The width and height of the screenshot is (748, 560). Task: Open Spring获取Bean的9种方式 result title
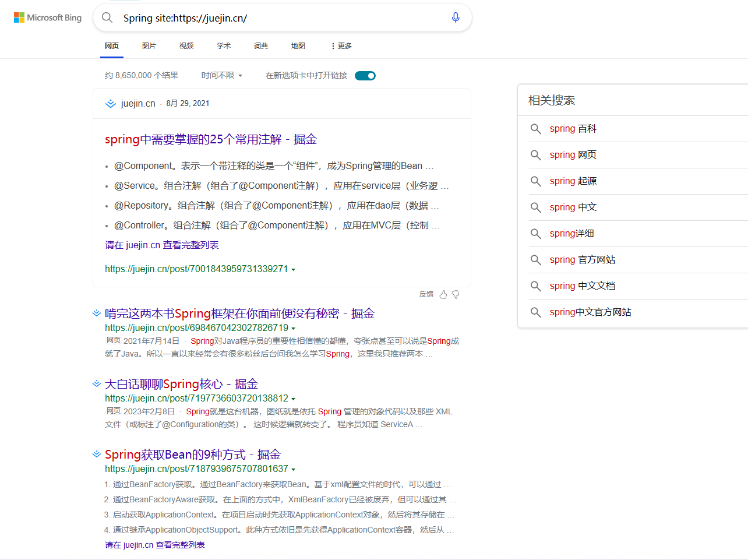[x=193, y=455]
